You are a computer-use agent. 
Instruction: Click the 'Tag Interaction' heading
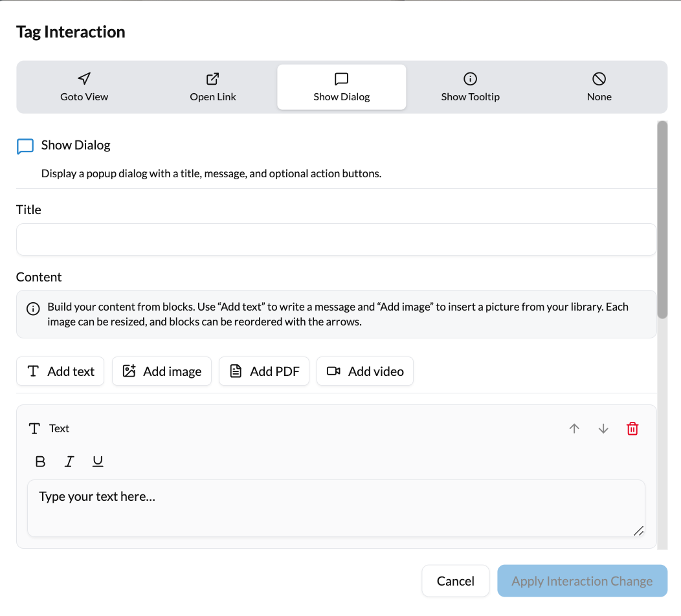point(71,32)
